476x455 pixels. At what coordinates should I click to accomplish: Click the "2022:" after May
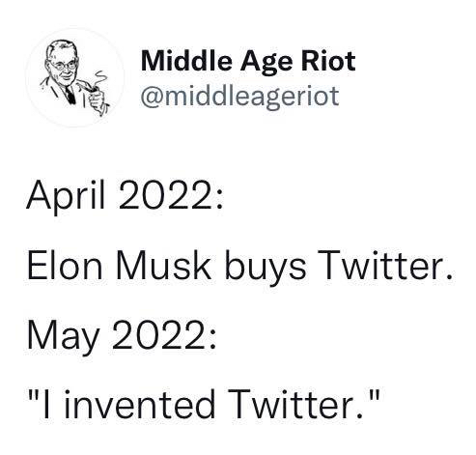164,335
